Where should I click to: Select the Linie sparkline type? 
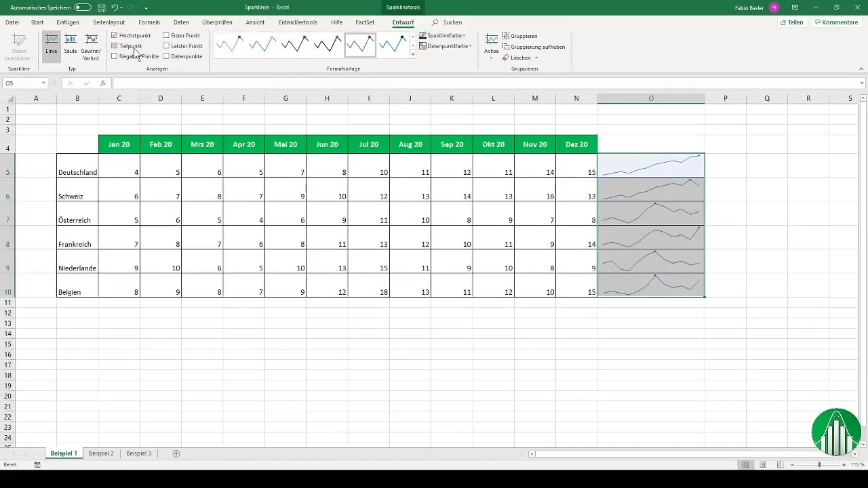[52, 46]
